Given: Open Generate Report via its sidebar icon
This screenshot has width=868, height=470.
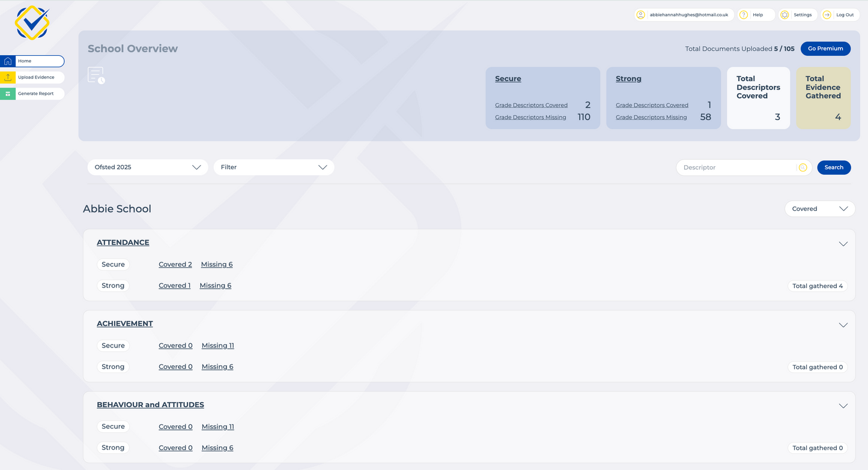Looking at the screenshot, I should pyautogui.click(x=8, y=94).
